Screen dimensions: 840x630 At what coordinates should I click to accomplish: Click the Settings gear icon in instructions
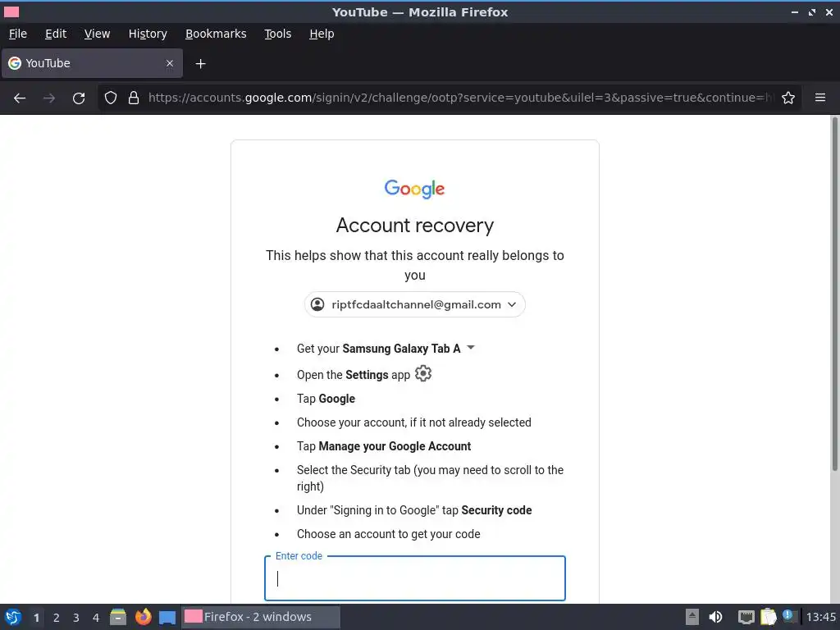423,373
